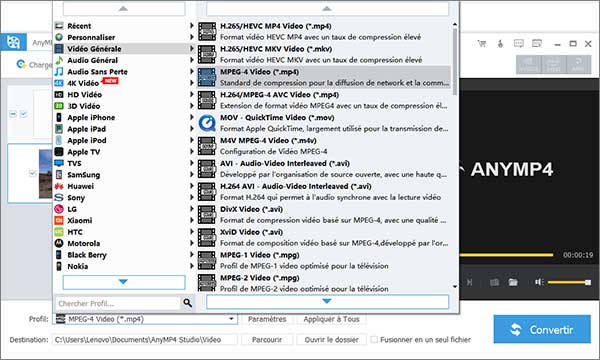
Task: Click the Destination path field
Action: 145,339
